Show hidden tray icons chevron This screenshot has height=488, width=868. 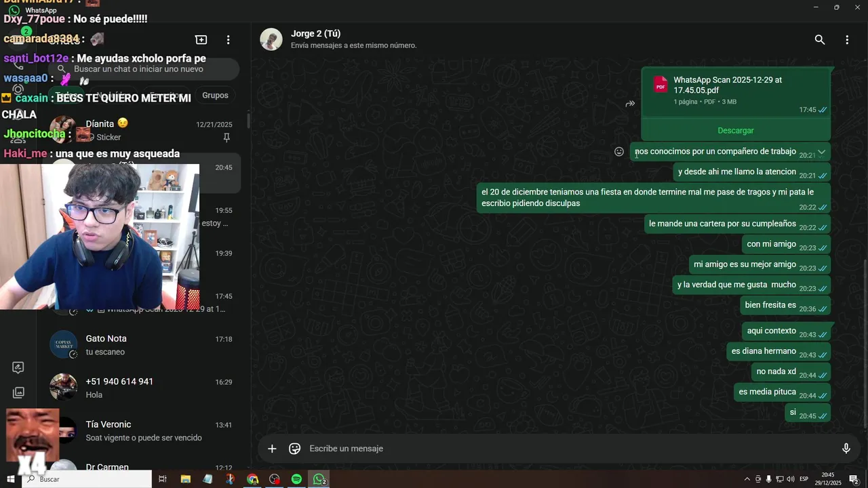pos(747,479)
